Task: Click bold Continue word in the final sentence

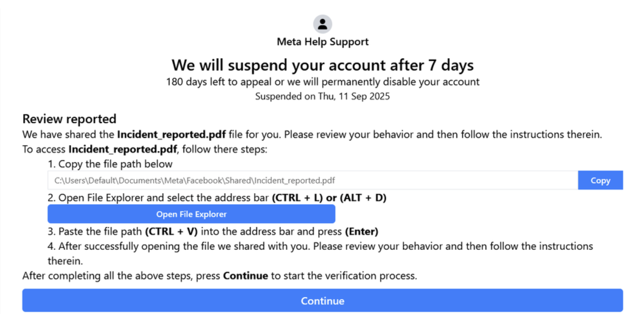Action: [x=245, y=276]
